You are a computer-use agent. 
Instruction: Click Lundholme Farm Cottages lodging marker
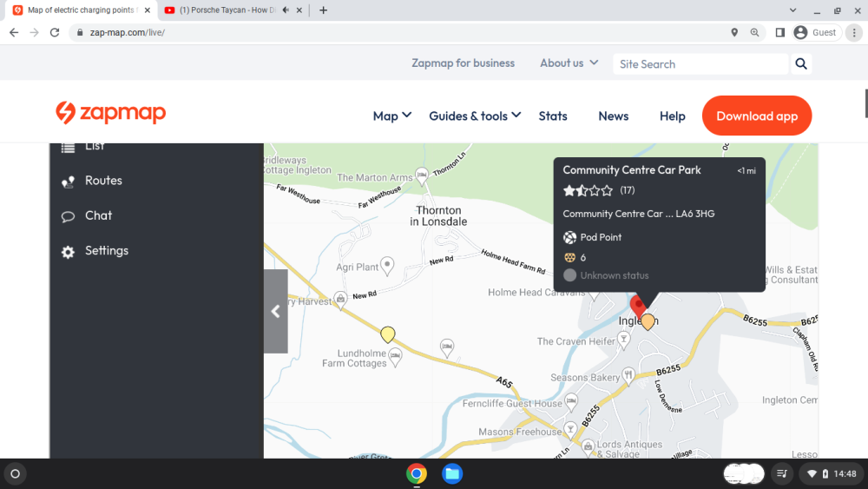coord(395,356)
